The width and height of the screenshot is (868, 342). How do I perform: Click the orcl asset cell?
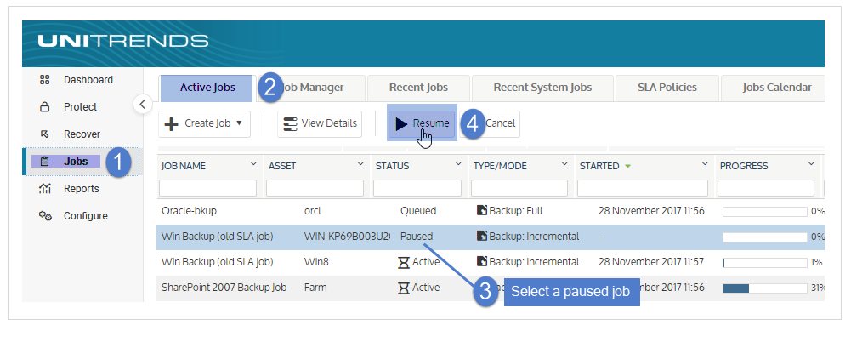(x=313, y=211)
